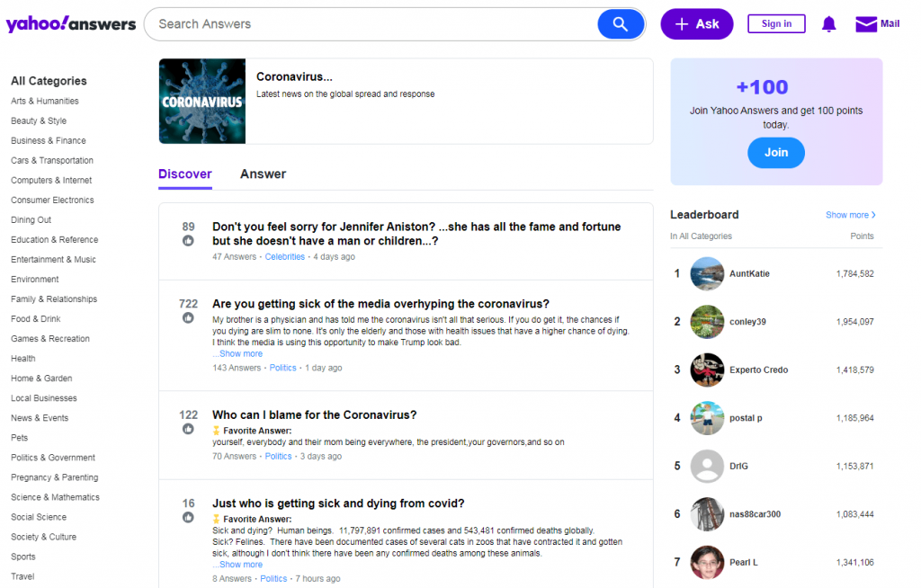Click Experto Credo's avatar
921x588 pixels.
point(707,370)
